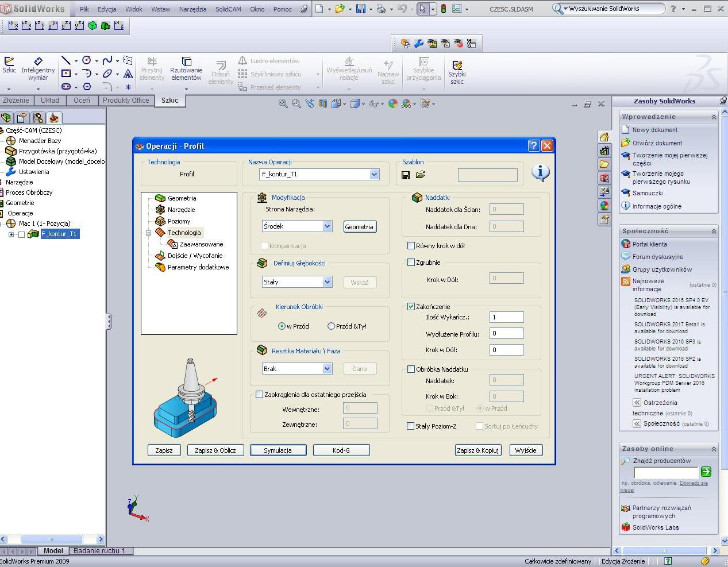
Task: Toggle Stały Poziom-Z checkbox
Action: click(x=410, y=426)
